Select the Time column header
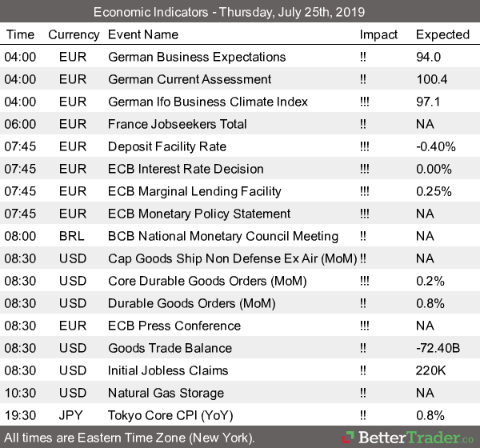Screen dimensions: 480x448 tap(20, 34)
